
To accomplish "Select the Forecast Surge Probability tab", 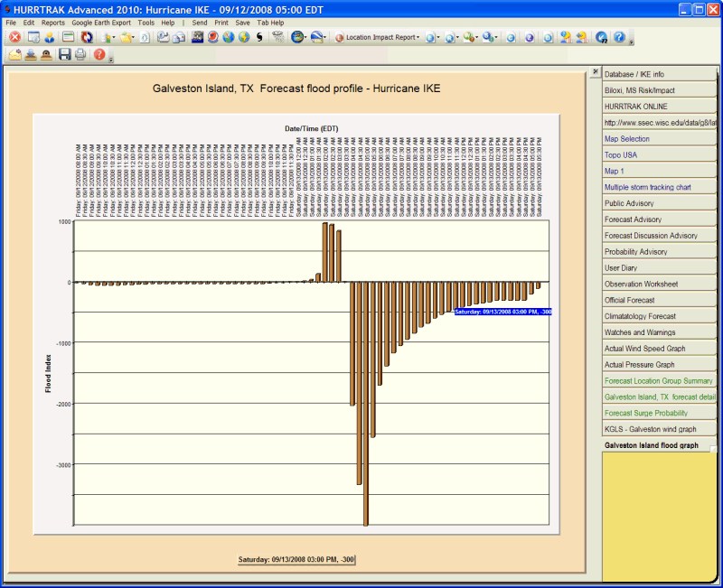I will point(660,413).
